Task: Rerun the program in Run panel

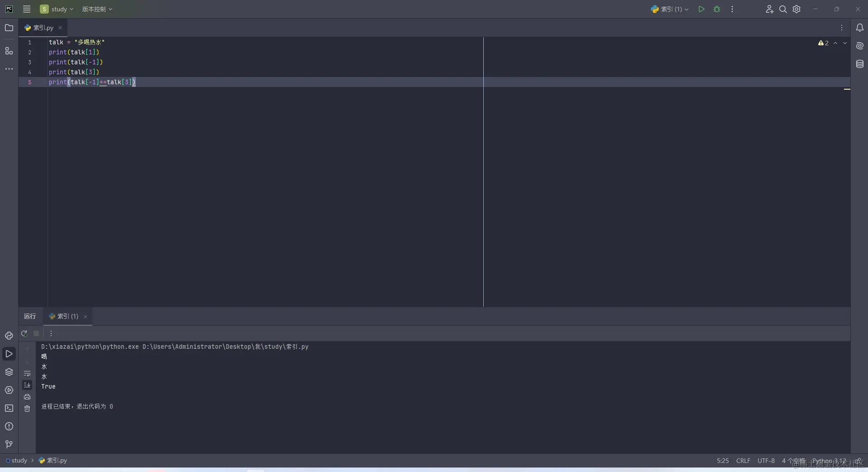Action: (x=24, y=333)
